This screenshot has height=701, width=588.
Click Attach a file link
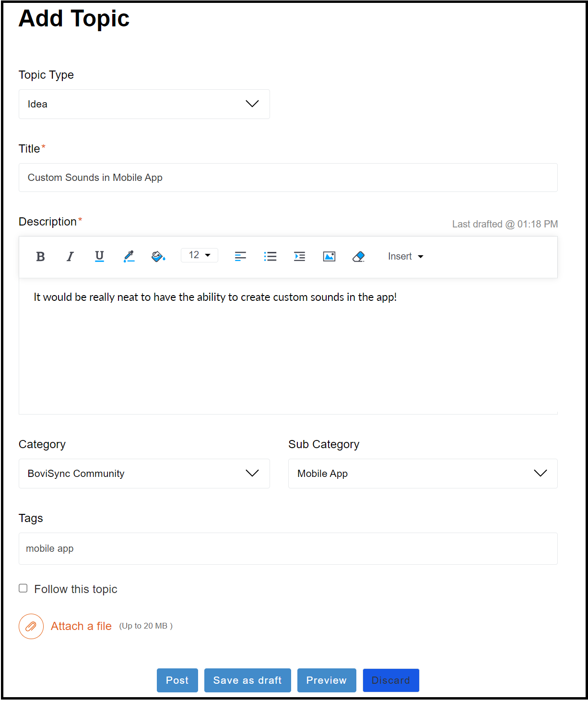[x=81, y=626]
